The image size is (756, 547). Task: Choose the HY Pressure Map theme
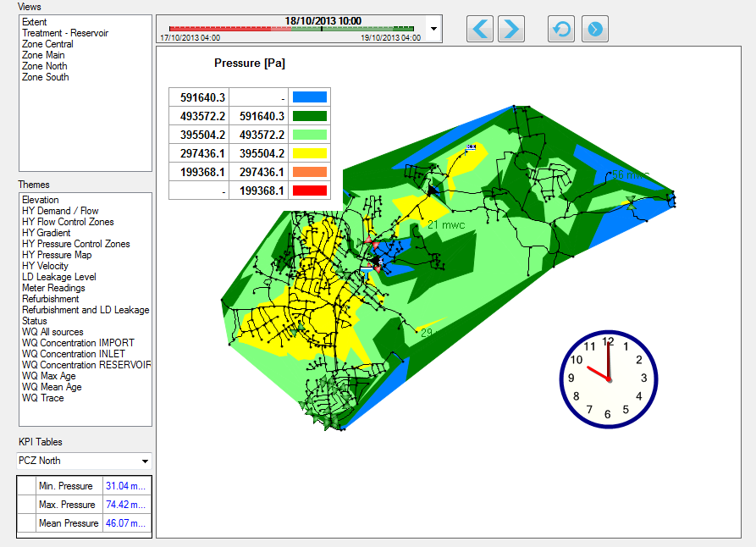[x=57, y=255]
